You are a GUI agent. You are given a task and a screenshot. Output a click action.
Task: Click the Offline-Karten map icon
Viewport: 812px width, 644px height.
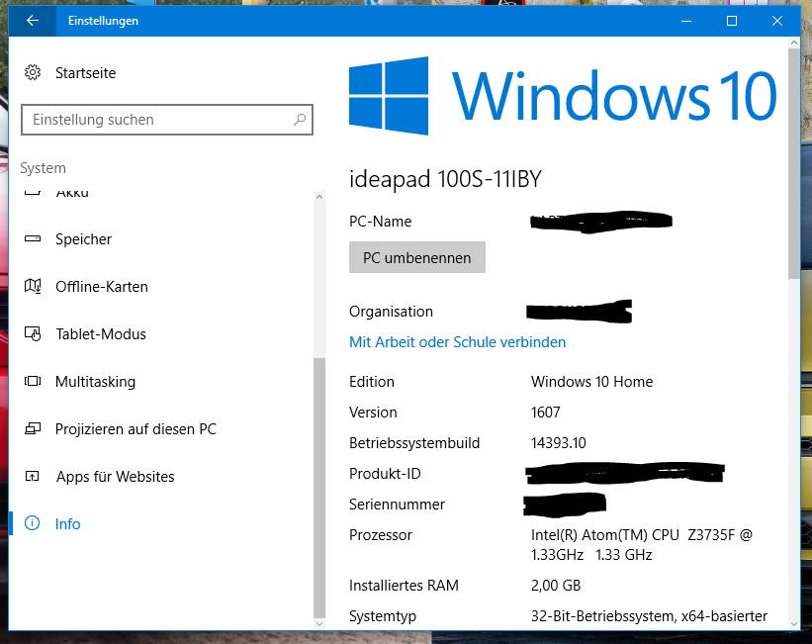(x=33, y=286)
